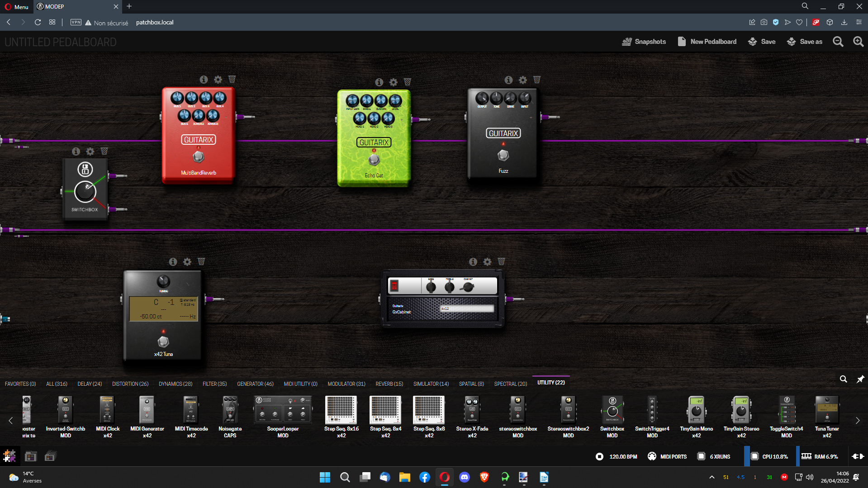
Task: Trash the GxCabinet plugin
Action: click(x=502, y=262)
